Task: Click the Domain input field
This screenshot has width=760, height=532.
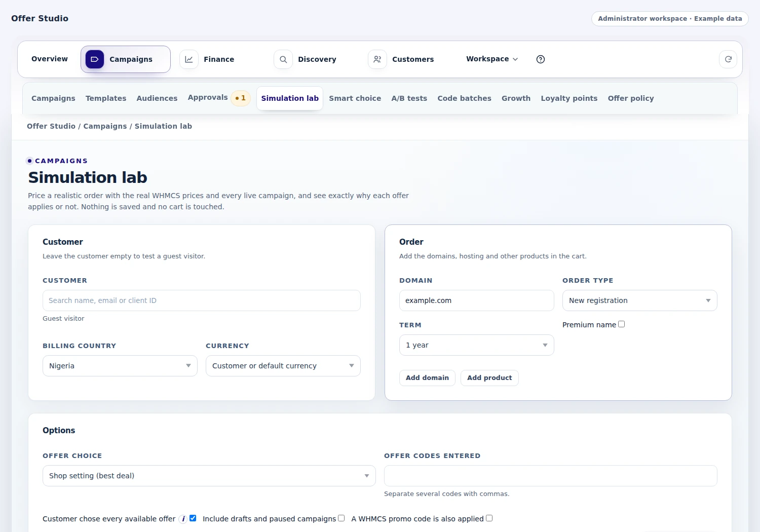Action: 477,300
